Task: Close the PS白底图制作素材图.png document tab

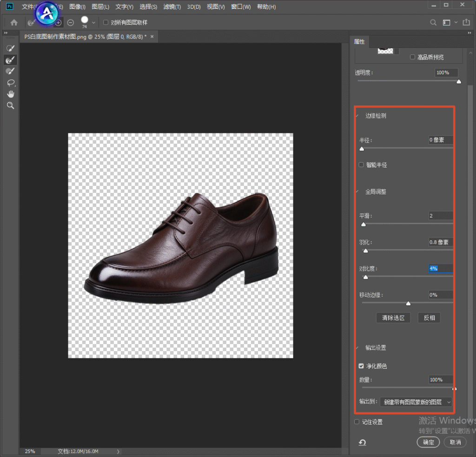Action: pos(152,37)
